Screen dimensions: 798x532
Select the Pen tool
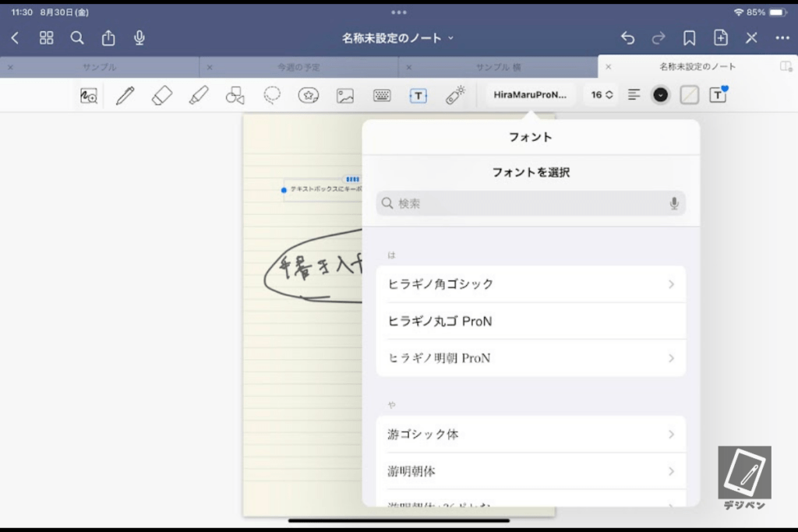pyautogui.click(x=125, y=95)
